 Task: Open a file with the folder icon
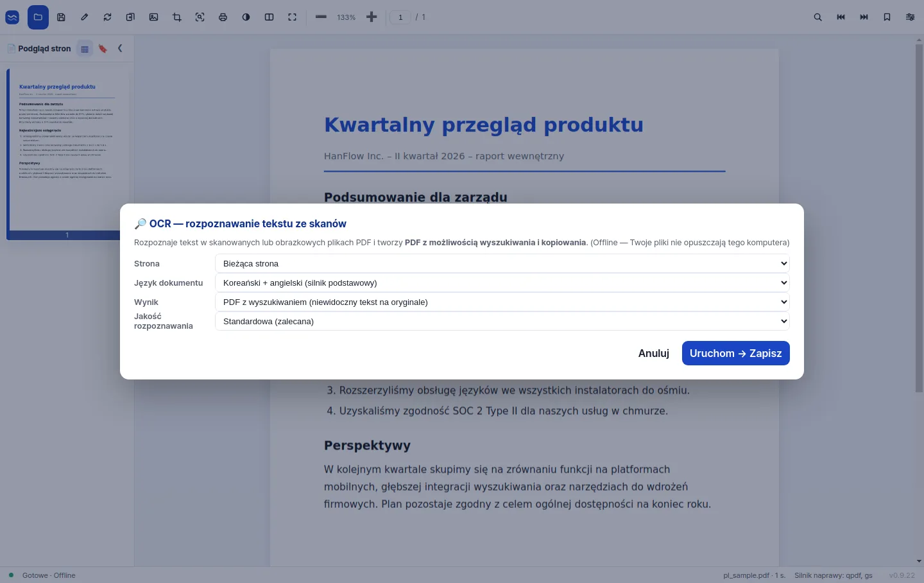(x=38, y=17)
